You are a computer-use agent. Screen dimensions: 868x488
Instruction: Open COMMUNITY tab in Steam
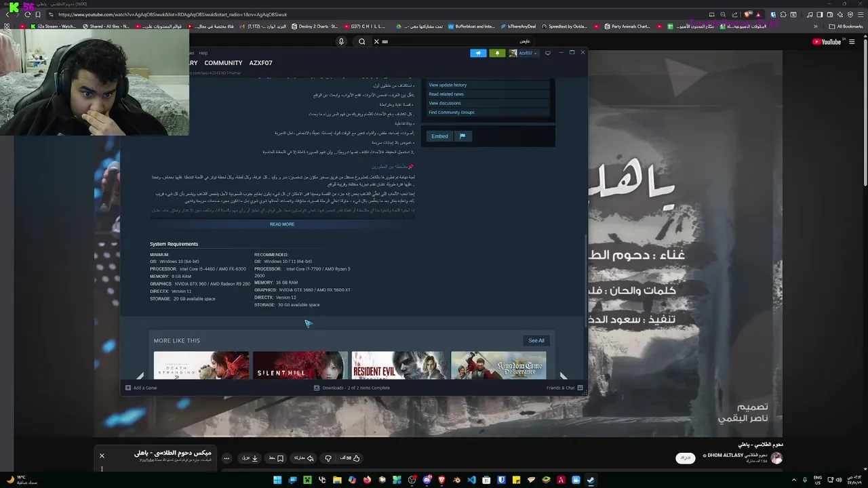pos(223,63)
